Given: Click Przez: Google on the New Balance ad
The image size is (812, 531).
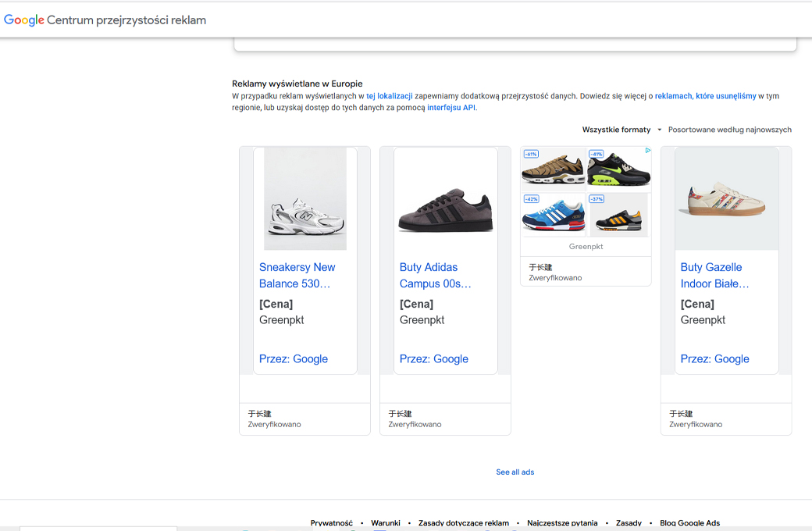Looking at the screenshot, I should (294, 359).
